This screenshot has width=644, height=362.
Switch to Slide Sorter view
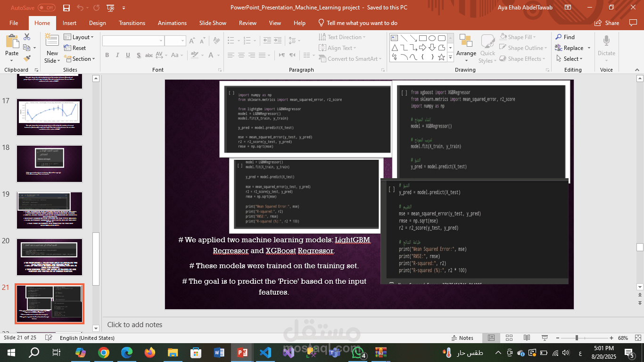point(509,338)
